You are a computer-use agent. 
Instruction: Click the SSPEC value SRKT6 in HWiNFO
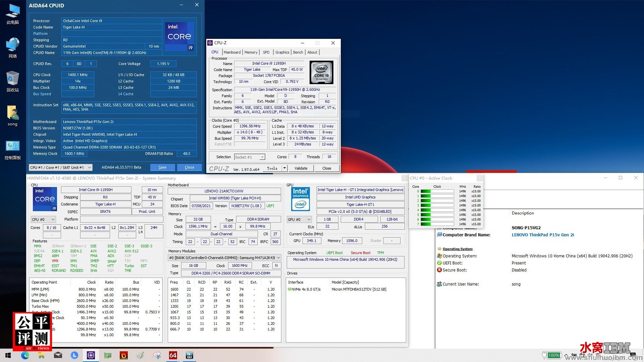105,212
